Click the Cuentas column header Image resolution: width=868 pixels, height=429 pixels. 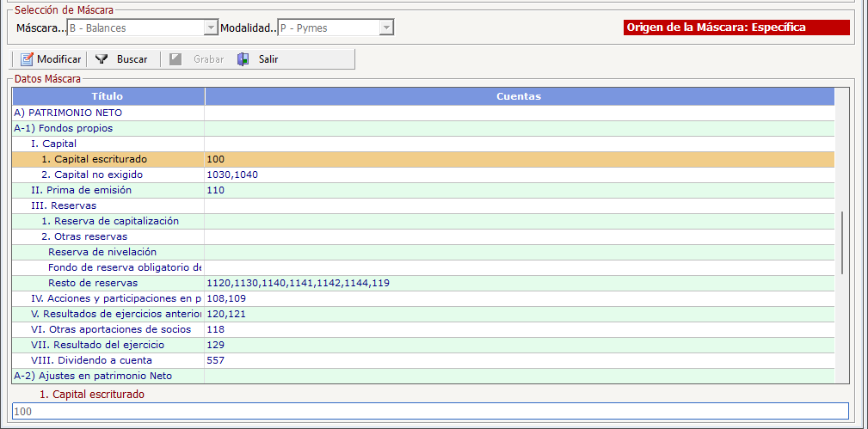point(519,96)
